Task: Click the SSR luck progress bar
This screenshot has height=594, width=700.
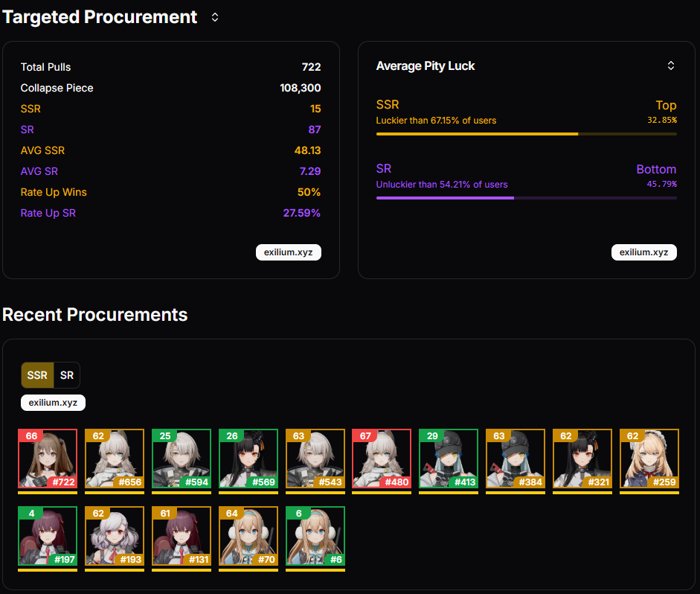Action: (x=527, y=134)
